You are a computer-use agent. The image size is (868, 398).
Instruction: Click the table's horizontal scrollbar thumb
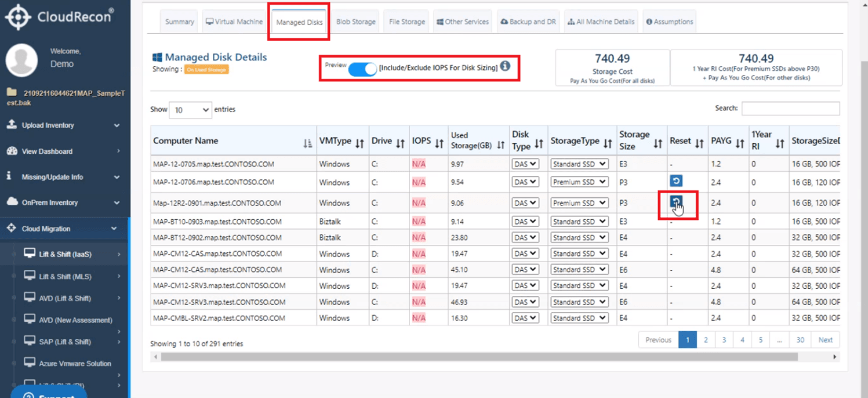pos(479,357)
